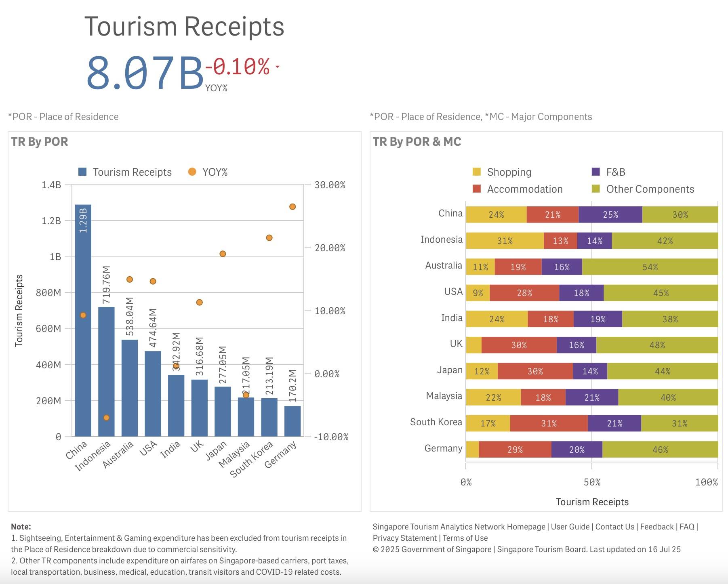Click Indonesia's YOY% dot near the bottom
728x584 pixels.
(x=106, y=418)
